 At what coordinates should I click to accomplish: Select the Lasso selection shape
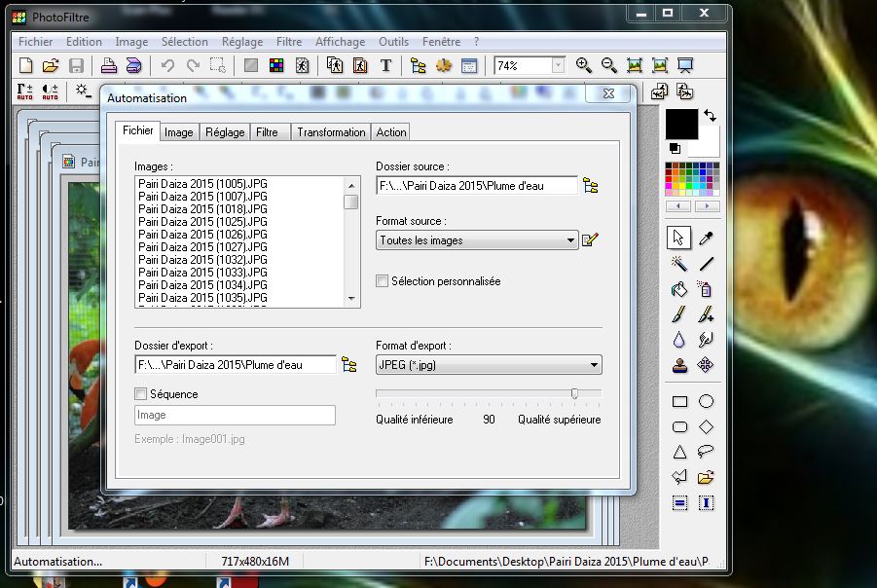pos(706,451)
